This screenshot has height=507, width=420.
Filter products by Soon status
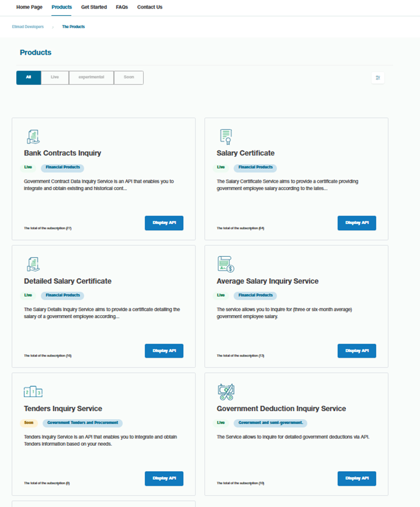129,78
